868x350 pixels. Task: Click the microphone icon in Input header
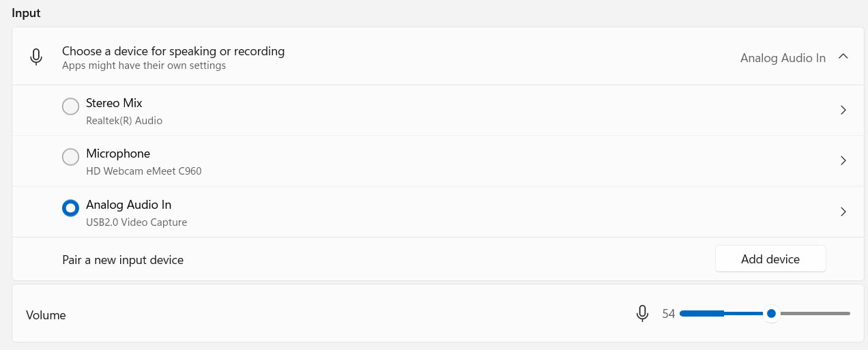37,57
